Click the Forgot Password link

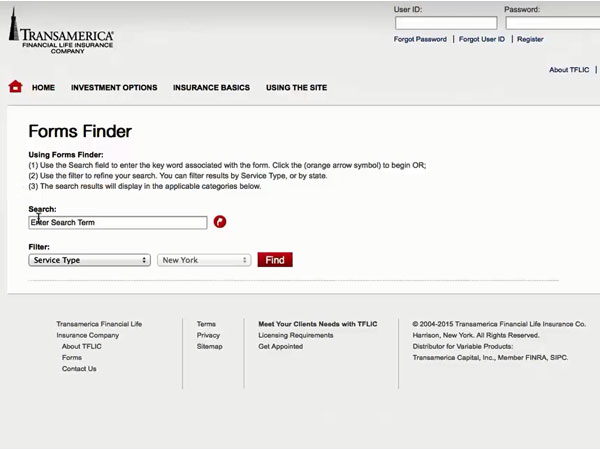420,39
